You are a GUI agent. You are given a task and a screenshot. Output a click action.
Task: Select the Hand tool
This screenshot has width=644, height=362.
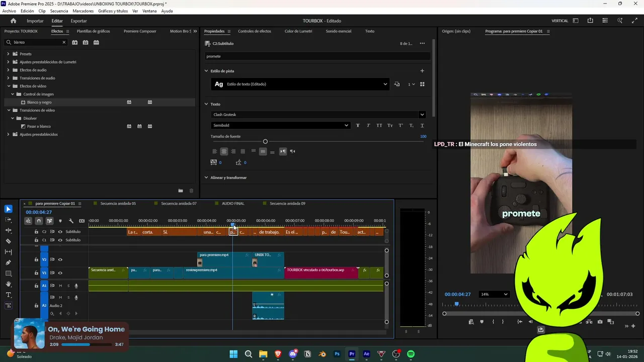point(9,284)
